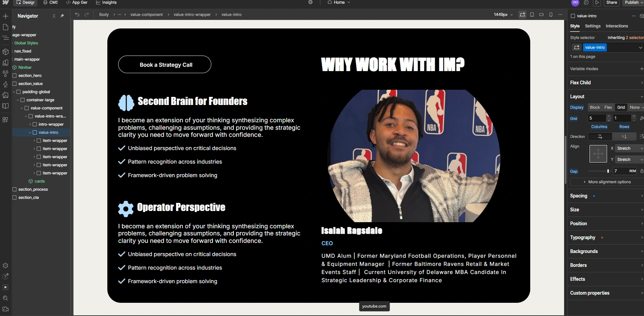Collapse the container-large tree node

(18, 100)
